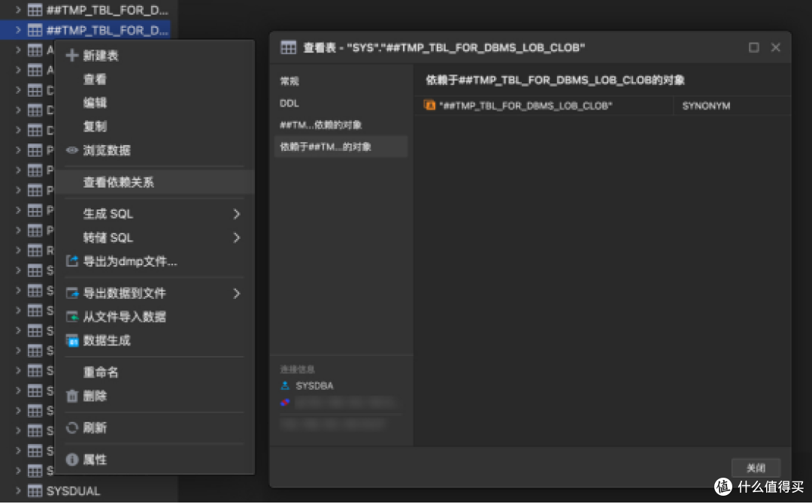
Task: Open the 生成 SQL submenu arrow
Action: pyautogui.click(x=237, y=214)
